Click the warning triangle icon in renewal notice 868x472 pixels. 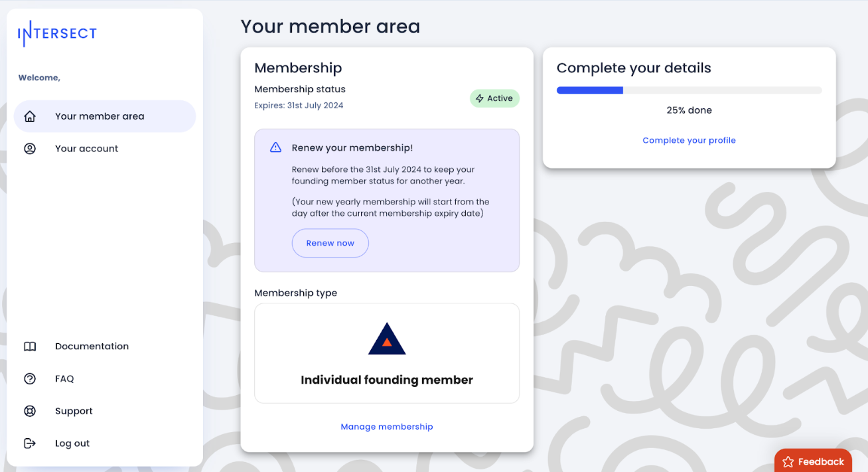point(275,147)
